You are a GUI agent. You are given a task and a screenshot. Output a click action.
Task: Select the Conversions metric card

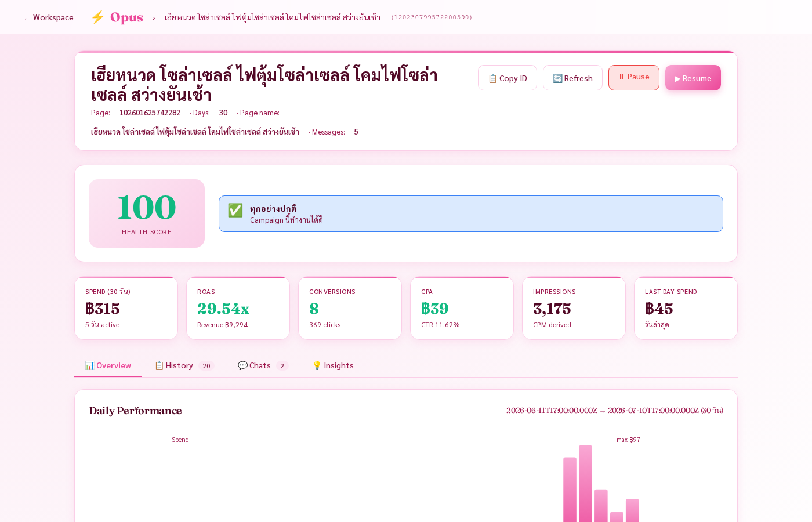(x=350, y=308)
